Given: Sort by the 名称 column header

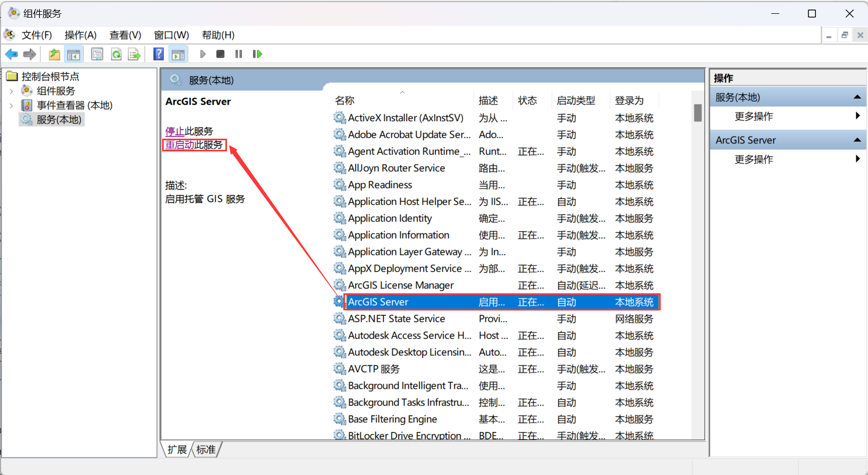Looking at the screenshot, I should pos(403,100).
